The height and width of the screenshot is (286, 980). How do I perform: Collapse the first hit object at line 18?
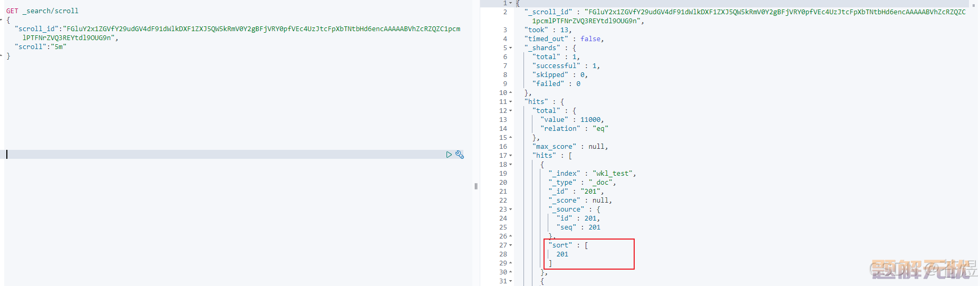510,165
